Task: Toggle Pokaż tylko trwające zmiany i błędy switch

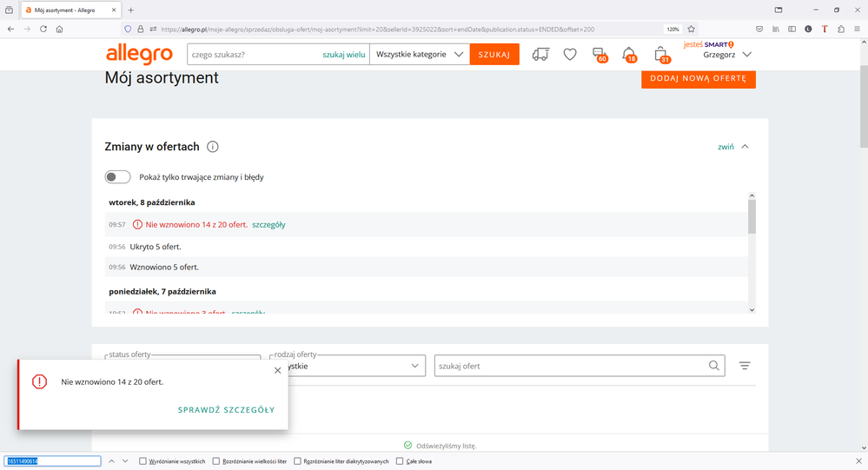Action: tap(118, 177)
